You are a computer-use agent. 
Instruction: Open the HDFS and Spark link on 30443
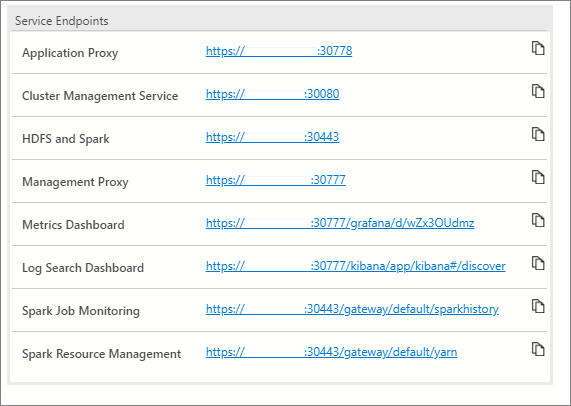point(272,137)
